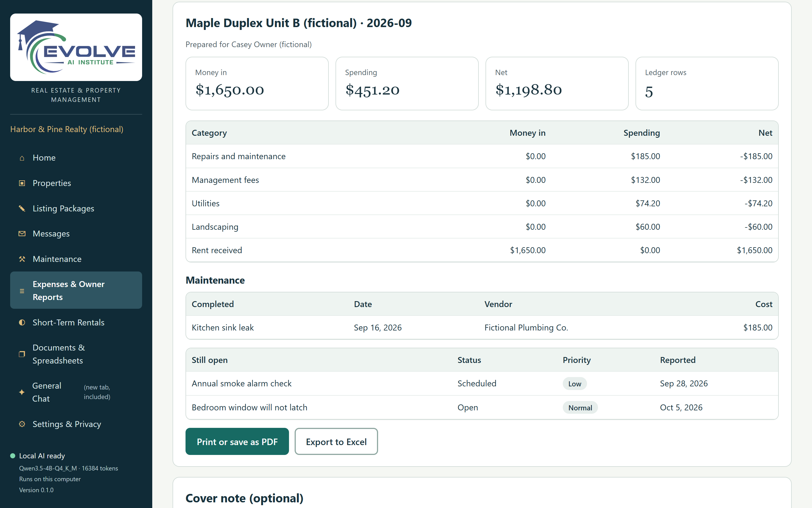
Task: Select the Repairs and maintenance row
Action: click(x=482, y=156)
